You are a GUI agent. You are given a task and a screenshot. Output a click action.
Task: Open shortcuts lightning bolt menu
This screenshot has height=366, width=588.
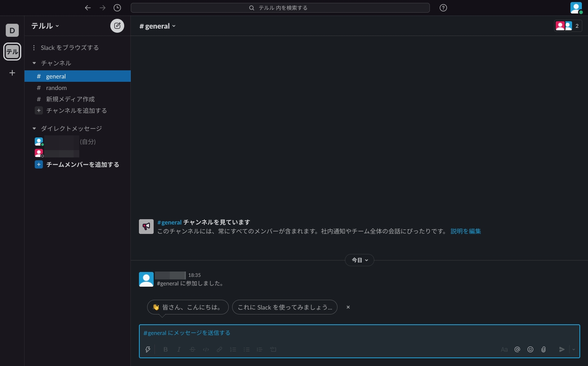pos(148,349)
